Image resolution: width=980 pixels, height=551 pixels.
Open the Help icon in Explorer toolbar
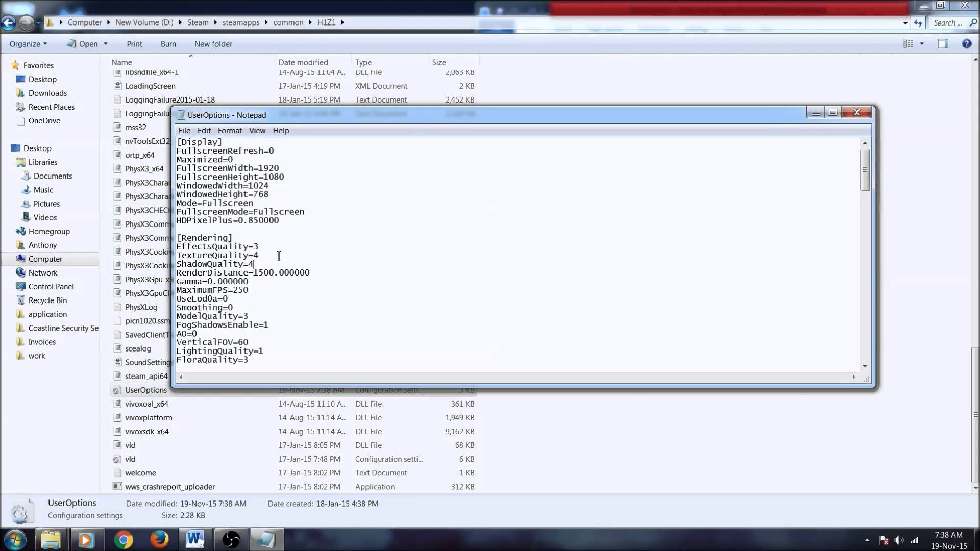(966, 44)
